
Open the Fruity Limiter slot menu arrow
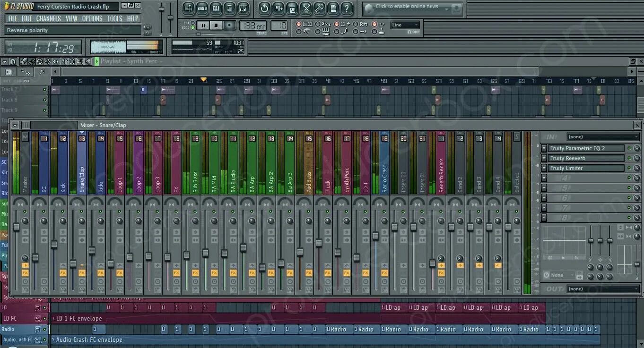[x=544, y=168]
